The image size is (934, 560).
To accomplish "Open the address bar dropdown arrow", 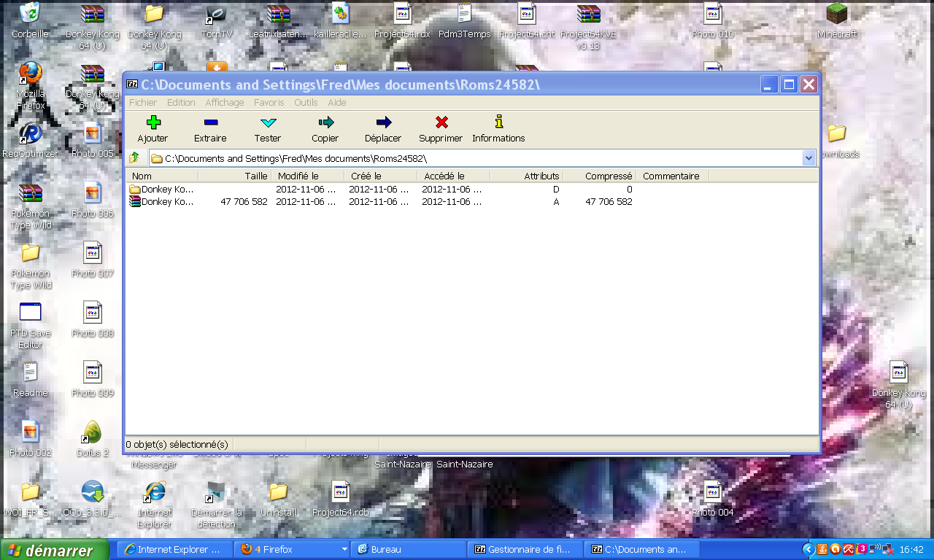I will [x=808, y=157].
